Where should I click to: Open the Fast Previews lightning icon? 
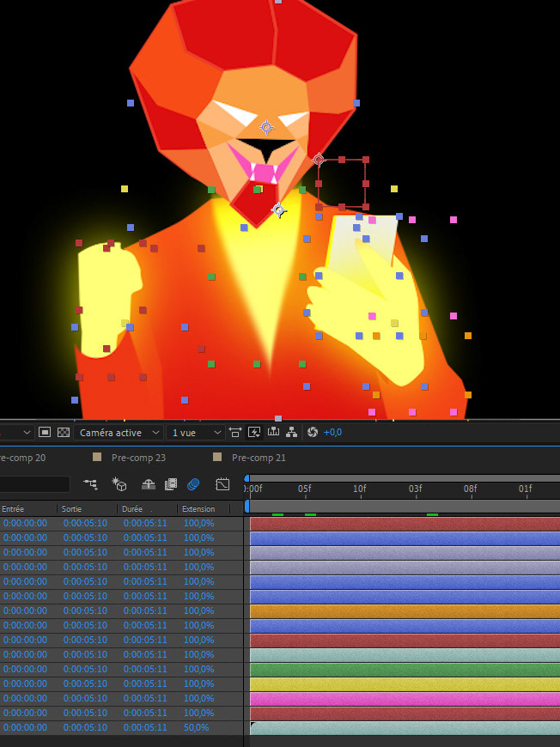[254, 432]
